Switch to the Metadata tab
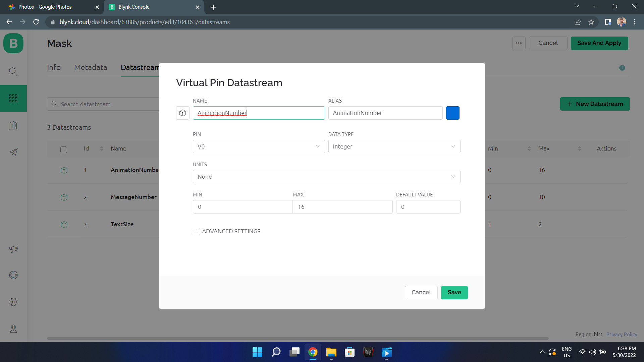The image size is (644, 362). (91, 67)
